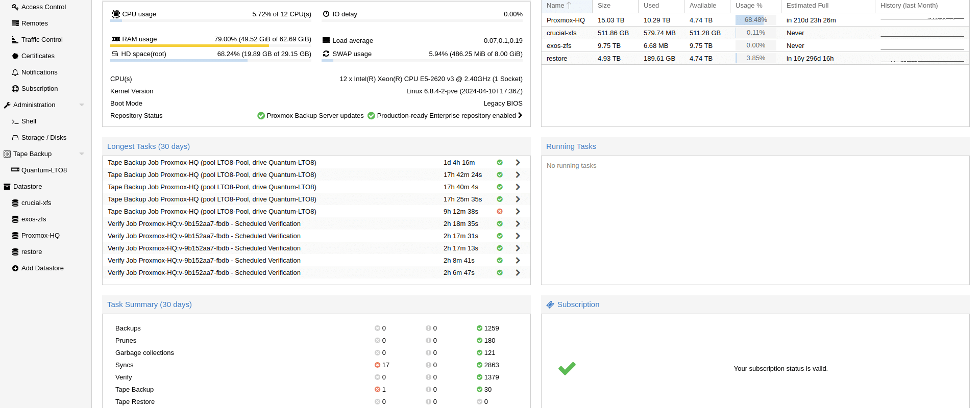The height and width of the screenshot is (408, 980).
Task: Open Notifications settings
Action: point(39,72)
